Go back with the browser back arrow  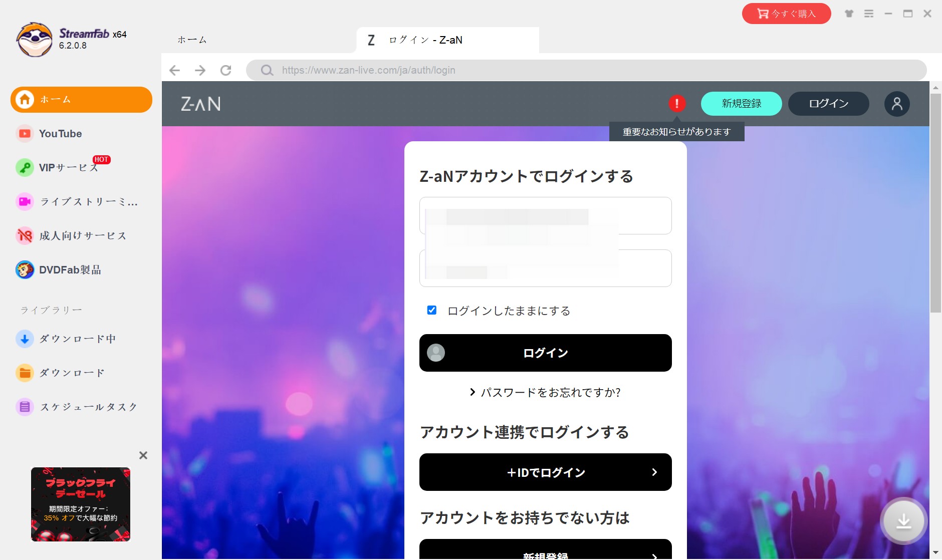point(174,70)
